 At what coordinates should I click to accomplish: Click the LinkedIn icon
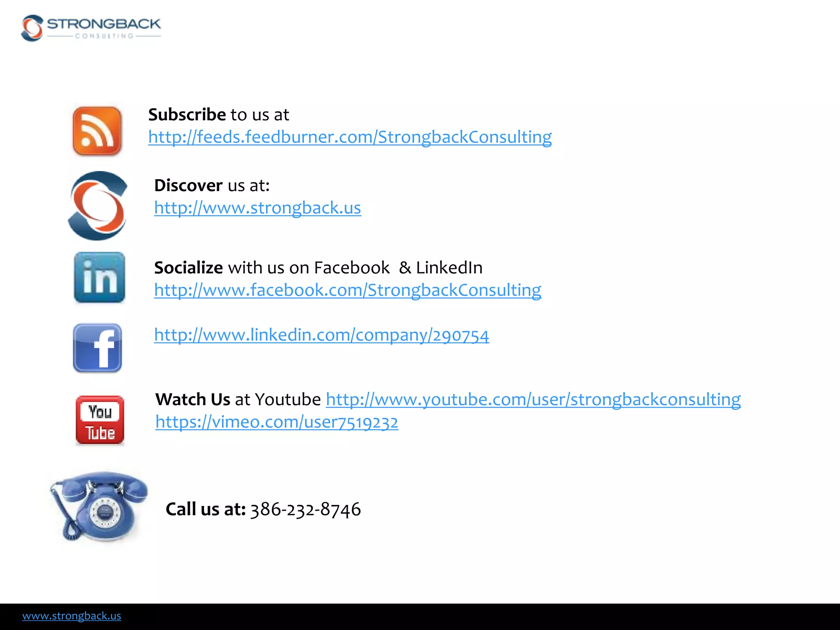pos(99,278)
